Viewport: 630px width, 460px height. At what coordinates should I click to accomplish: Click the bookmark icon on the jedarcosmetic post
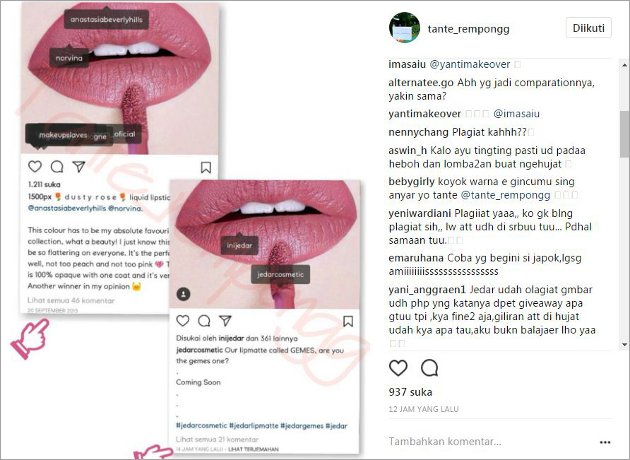click(x=348, y=321)
